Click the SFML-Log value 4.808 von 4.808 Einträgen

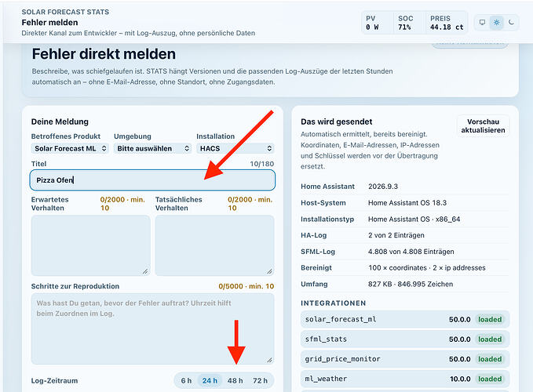click(x=411, y=252)
